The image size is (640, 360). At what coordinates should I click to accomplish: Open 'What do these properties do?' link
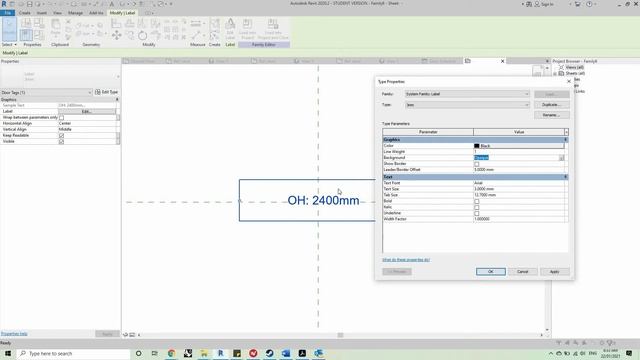(x=406, y=260)
